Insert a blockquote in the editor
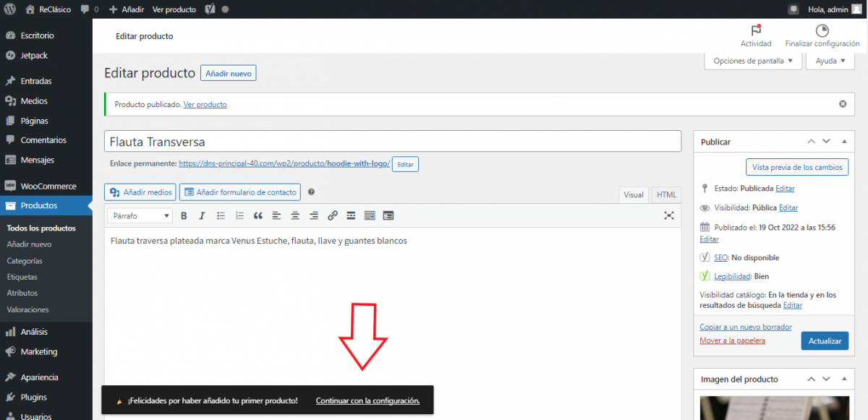Screen dimensions: 868x420 258,215
